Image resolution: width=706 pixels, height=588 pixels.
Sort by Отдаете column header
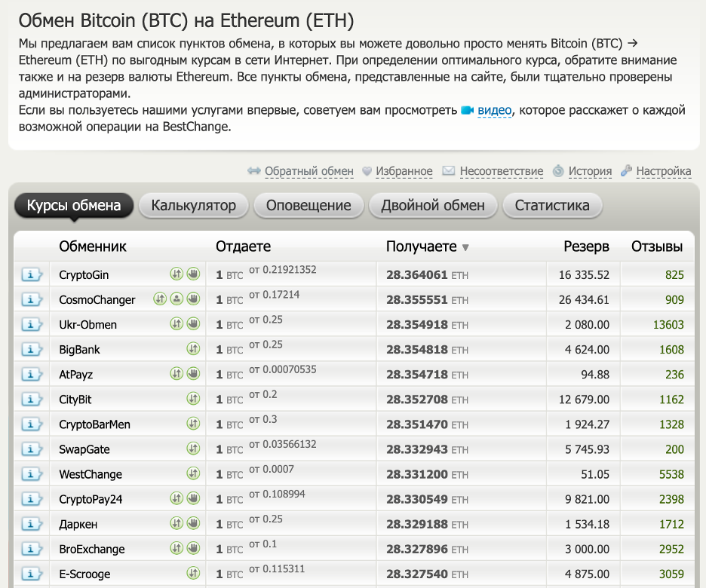coord(243,247)
